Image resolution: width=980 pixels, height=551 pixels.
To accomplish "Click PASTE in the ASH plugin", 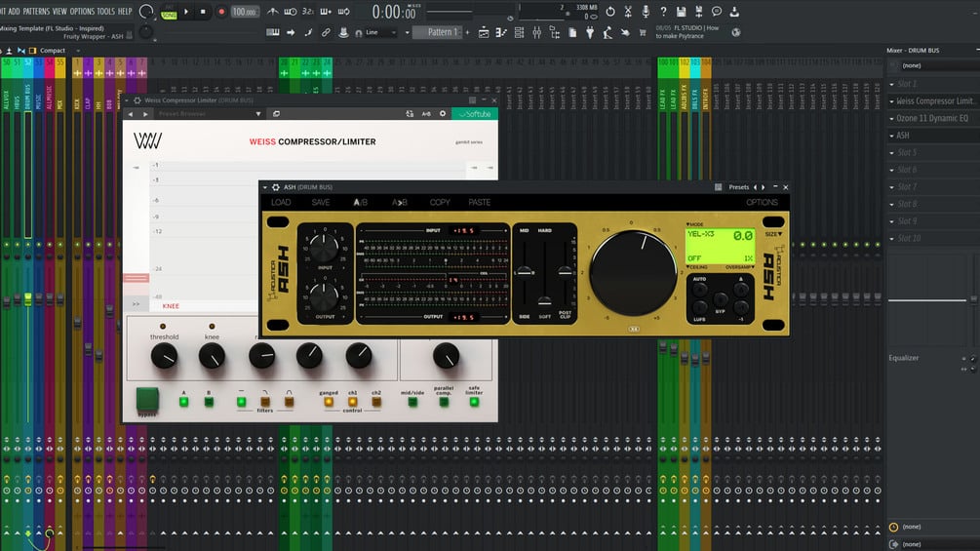I will [480, 203].
